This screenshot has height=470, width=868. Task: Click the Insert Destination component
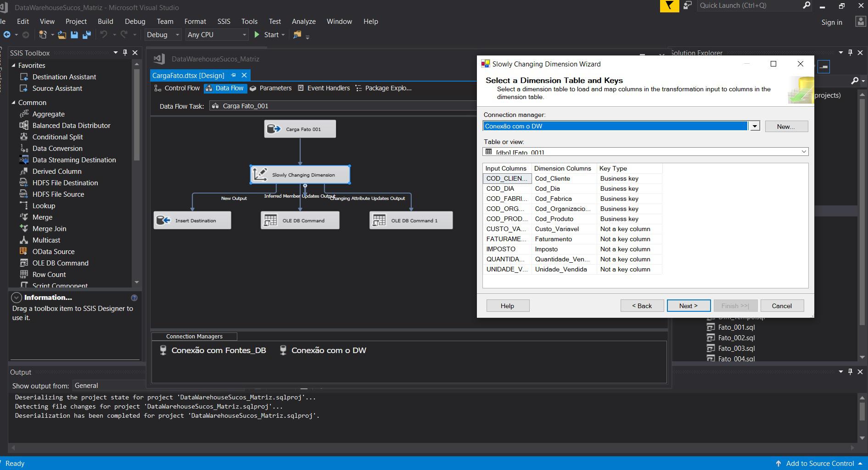[192, 221]
